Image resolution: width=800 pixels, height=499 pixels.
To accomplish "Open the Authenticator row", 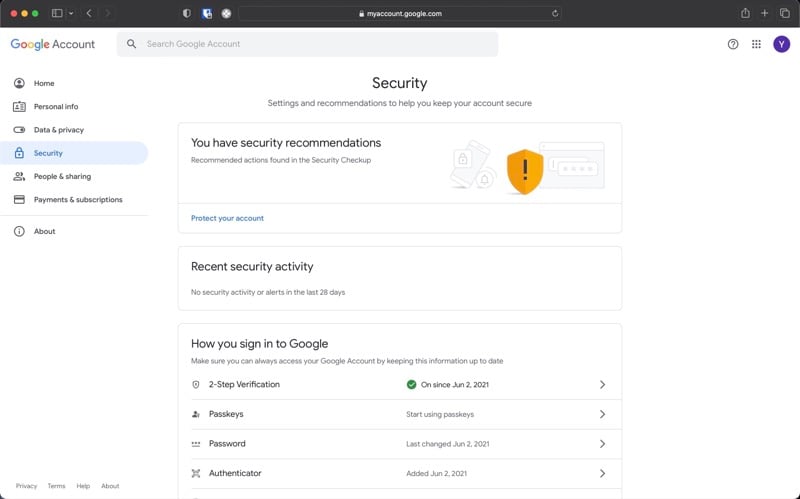I will (x=399, y=473).
